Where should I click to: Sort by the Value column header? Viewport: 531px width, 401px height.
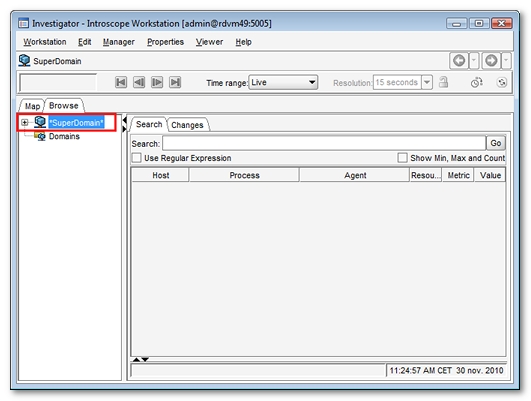click(x=490, y=175)
